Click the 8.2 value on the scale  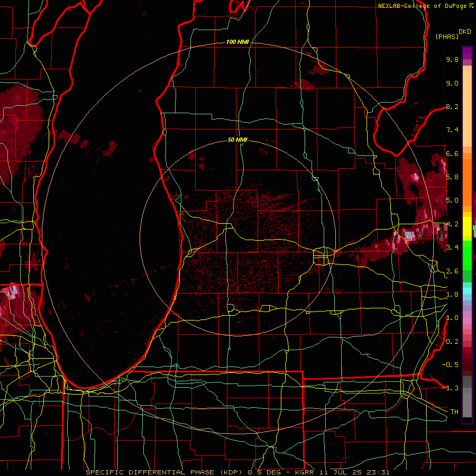click(x=452, y=106)
